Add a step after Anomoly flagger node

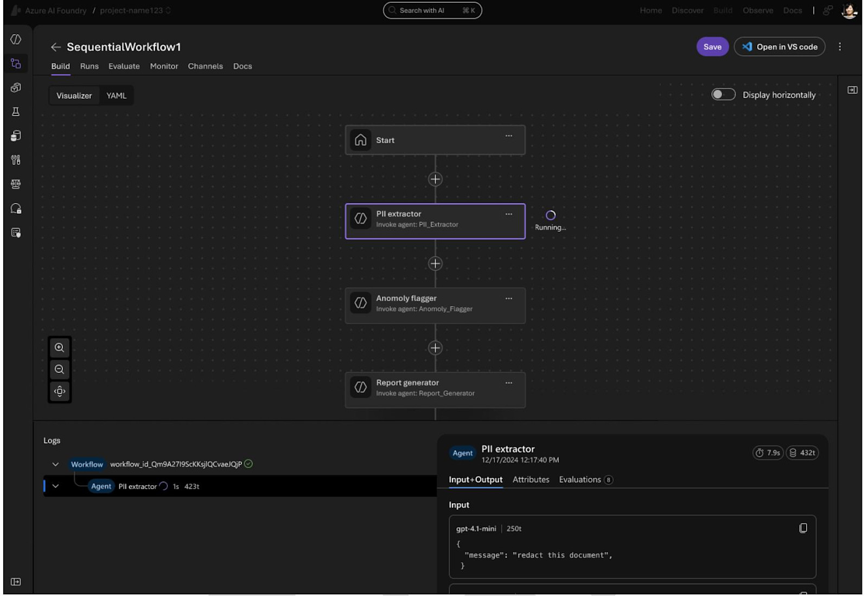click(x=435, y=348)
